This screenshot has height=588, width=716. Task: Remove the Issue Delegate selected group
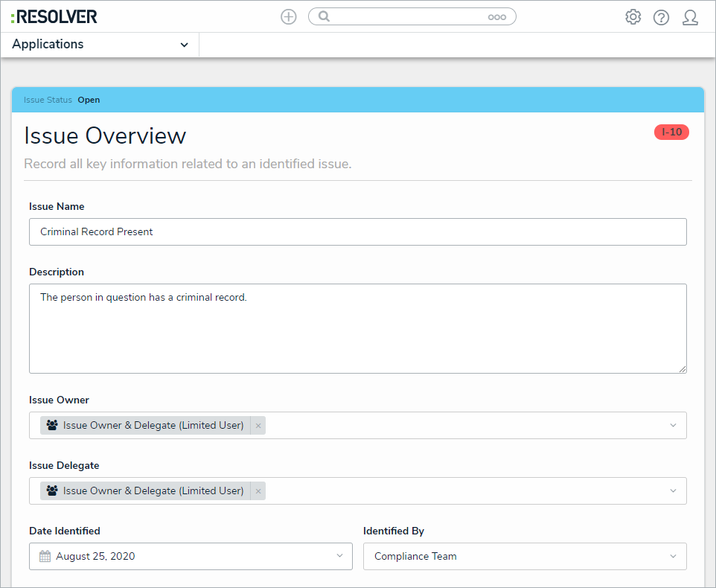tap(258, 491)
